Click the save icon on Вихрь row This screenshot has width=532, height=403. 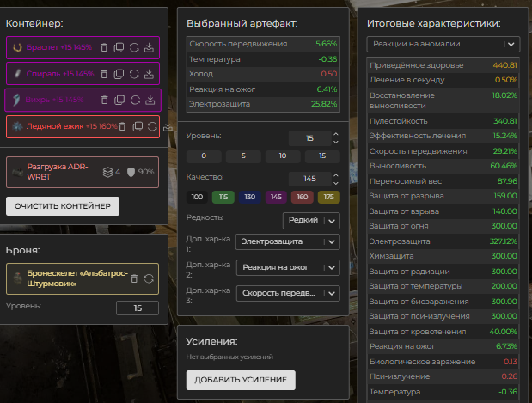[149, 101]
